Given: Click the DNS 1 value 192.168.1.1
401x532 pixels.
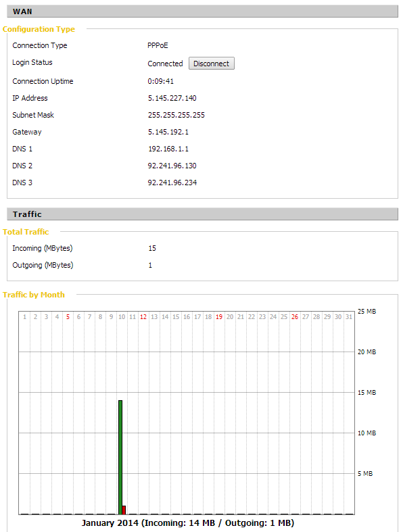Looking at the screenshot, I should pyautogui.click(x=168, y=149).
